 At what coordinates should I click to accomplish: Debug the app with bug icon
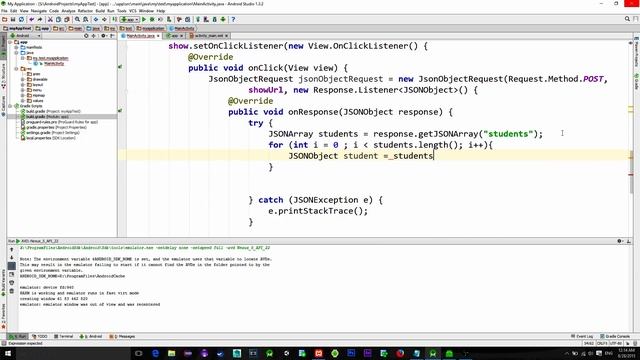point(152,19)
